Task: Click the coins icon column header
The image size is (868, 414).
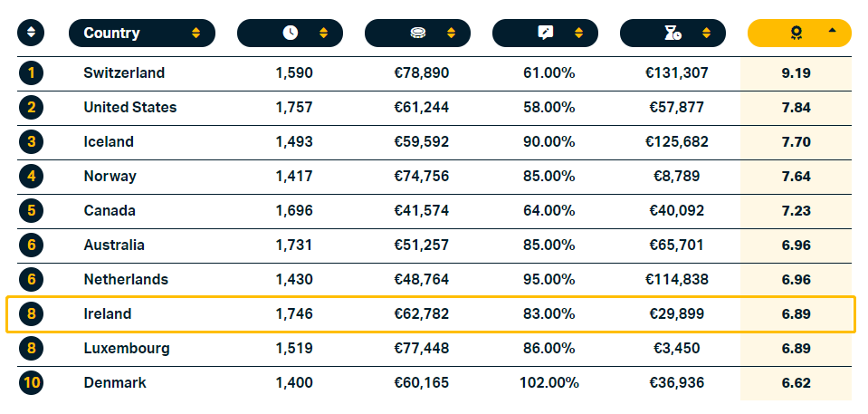Action: pyautogui.click(x=417, y=34)
